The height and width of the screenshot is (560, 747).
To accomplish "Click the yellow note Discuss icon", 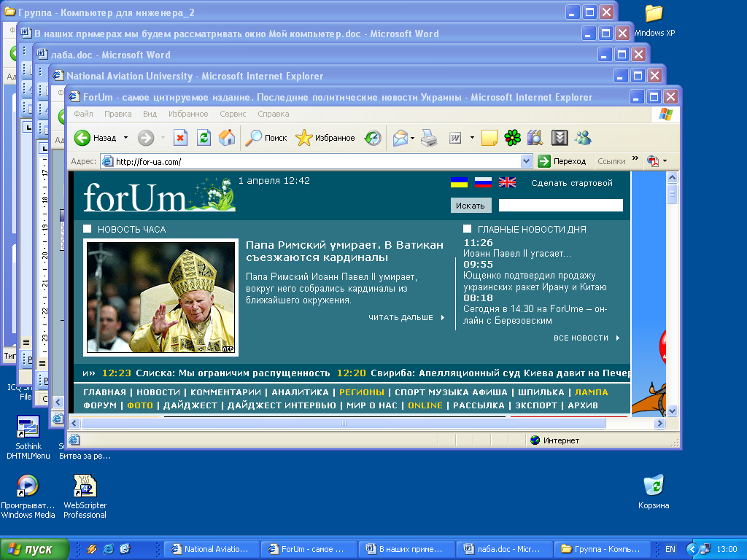I will click(x=489, y=138).
